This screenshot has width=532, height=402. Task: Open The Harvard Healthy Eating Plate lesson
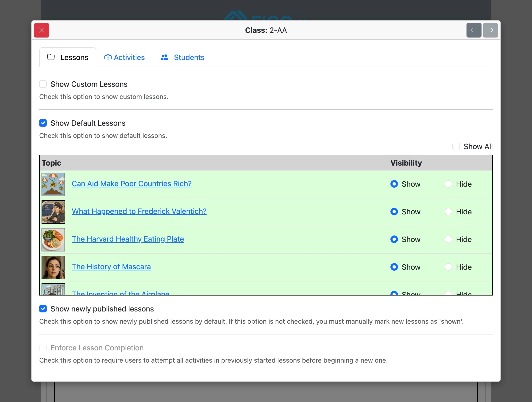[128, 239]
